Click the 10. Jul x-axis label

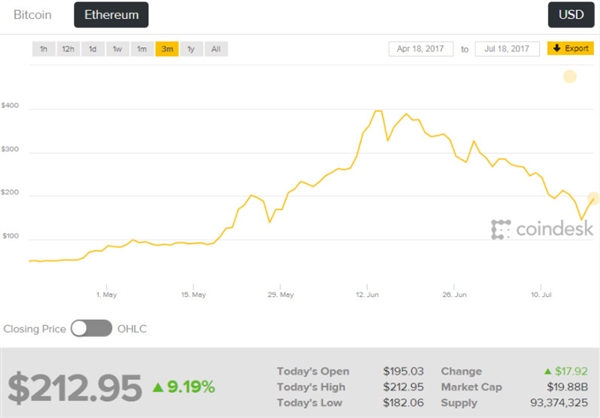[x=541, y=295]
